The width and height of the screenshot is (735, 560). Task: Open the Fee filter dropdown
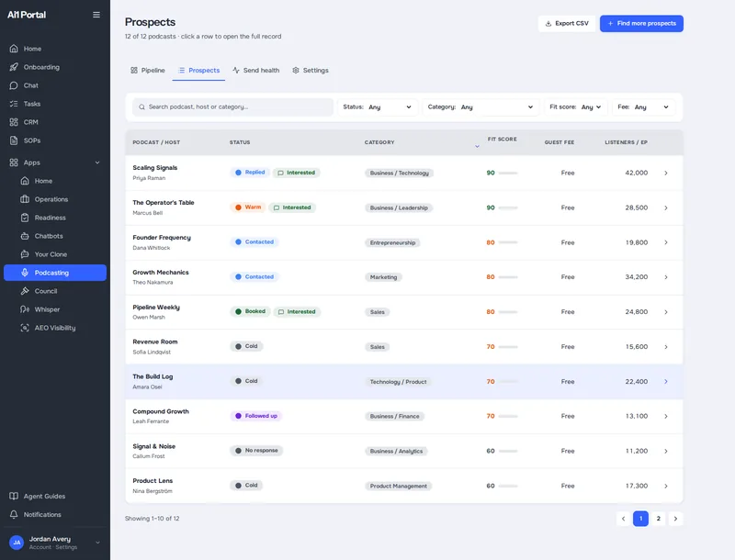[643, 107]
